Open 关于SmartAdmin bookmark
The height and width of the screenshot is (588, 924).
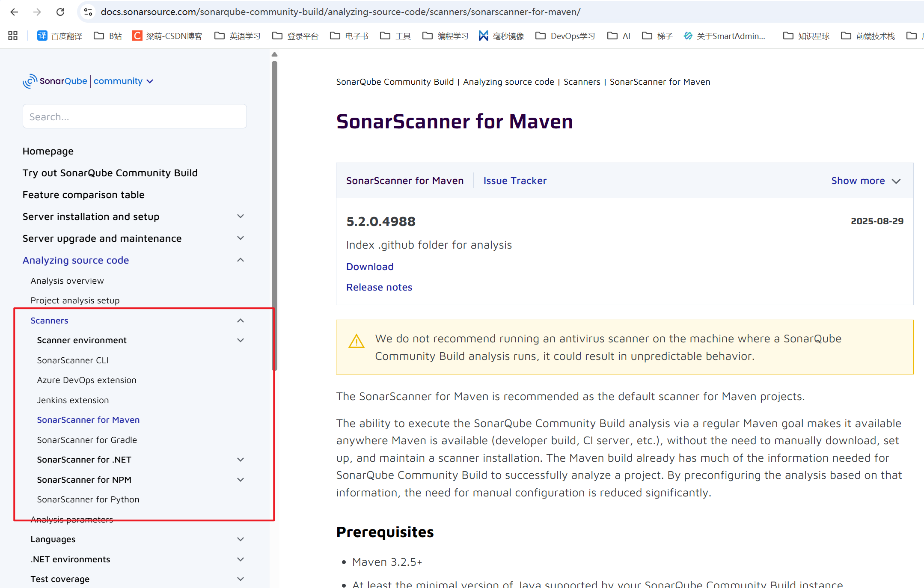point(725,36)
